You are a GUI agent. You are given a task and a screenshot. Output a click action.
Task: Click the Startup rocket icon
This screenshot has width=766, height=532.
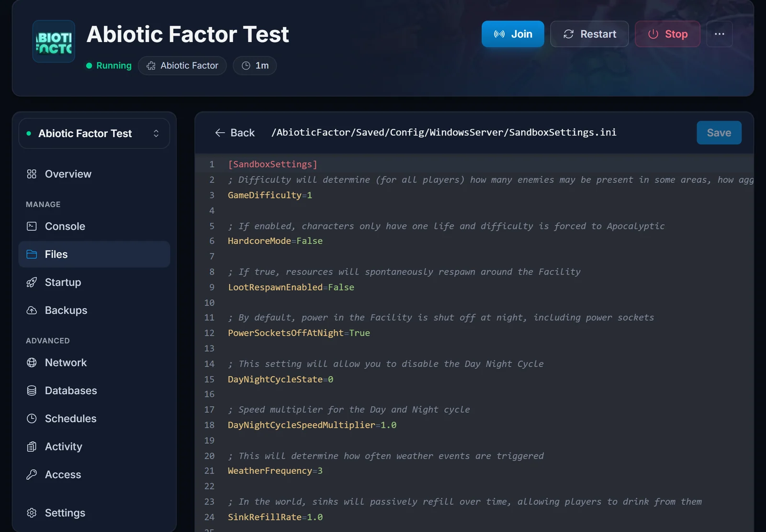(x=32, y=283)
